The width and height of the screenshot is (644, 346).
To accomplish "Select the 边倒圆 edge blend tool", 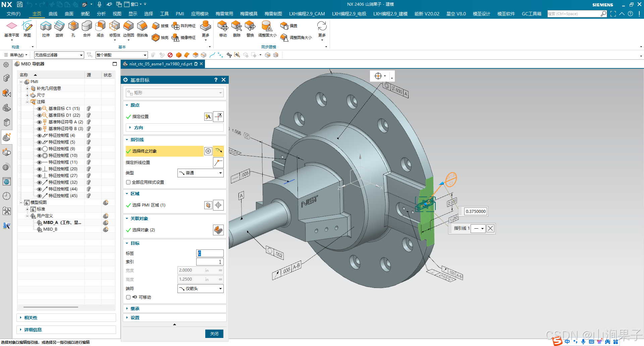I will point(128,29).
